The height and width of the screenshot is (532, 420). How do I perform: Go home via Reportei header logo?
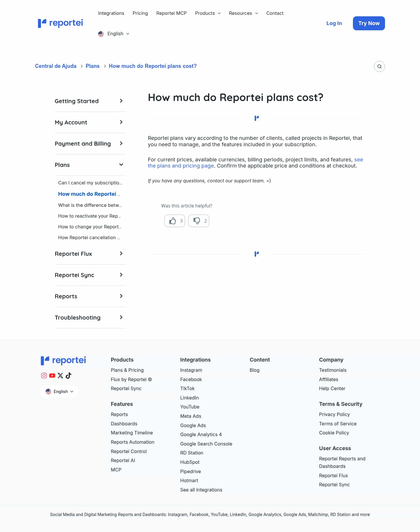(60, 23)
